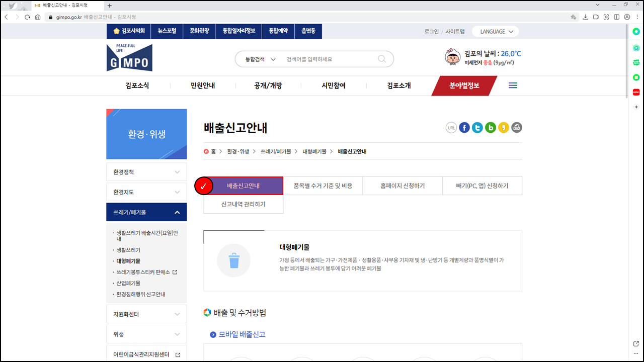Click 쓰레기/폐기물 in the breadcrumb
The image size is (644, 362).
276,151
